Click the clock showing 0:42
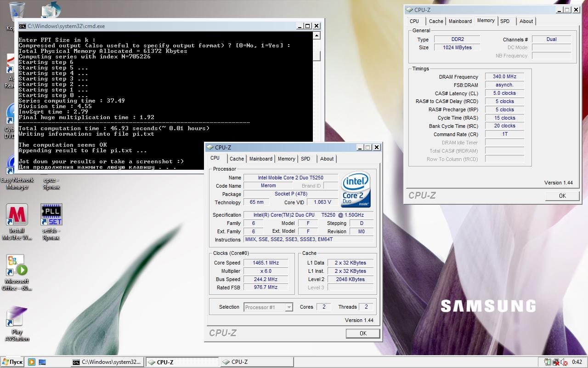This screenshot has height=368, width=588. [577, 362]
